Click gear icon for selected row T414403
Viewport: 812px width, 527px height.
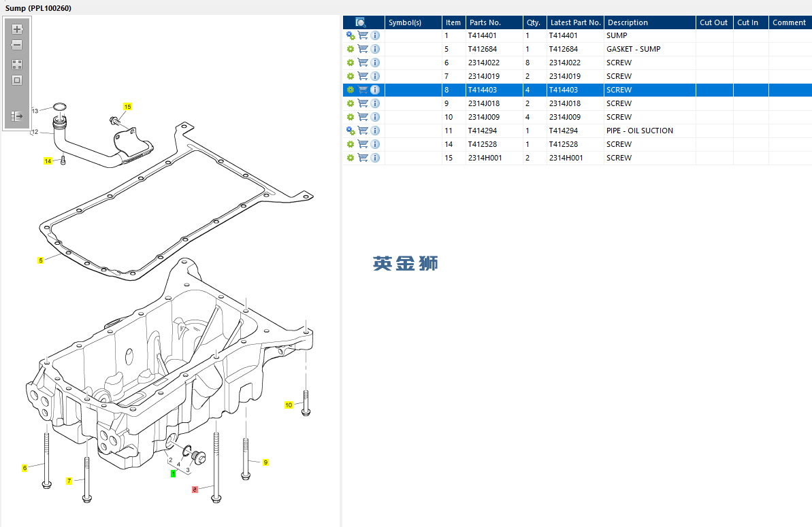tap(351, 90)
